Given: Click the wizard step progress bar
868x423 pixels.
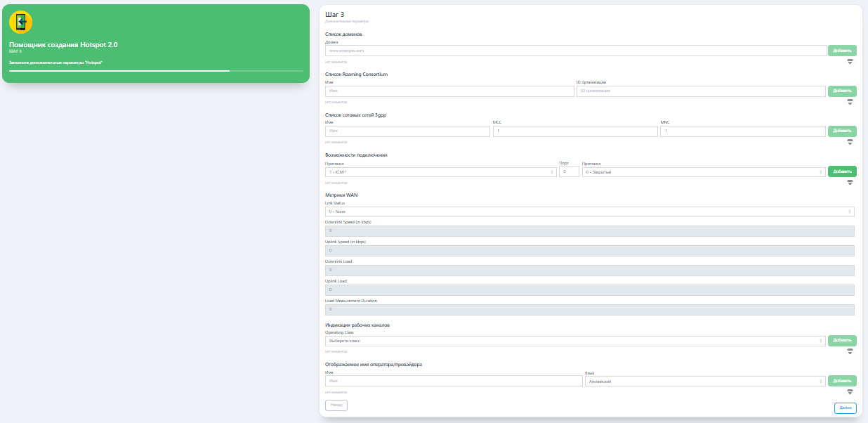Looking at the screenshot, I should click(156, 71).
